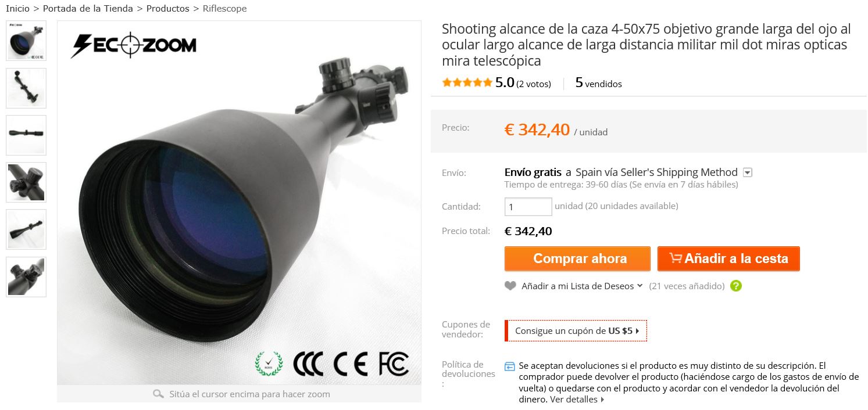Expand Añadir a mi Lista de Deseos

coord(581,286)
